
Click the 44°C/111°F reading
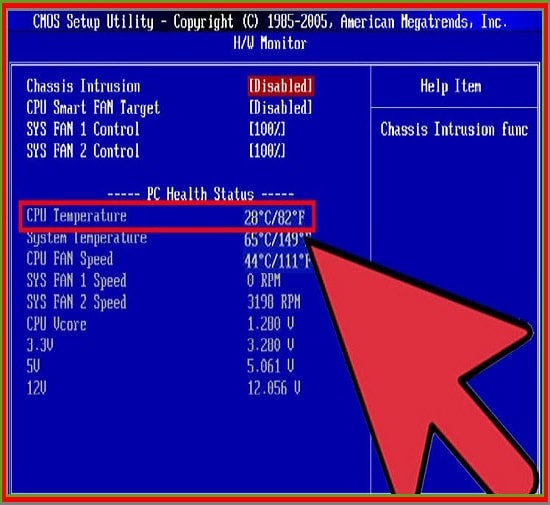277,261
